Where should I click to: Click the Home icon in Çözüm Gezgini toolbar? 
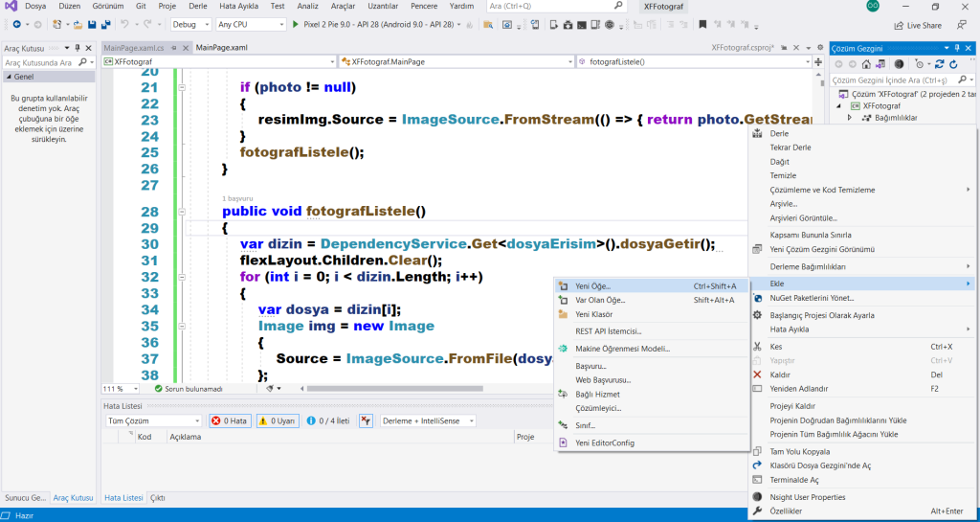865,64
